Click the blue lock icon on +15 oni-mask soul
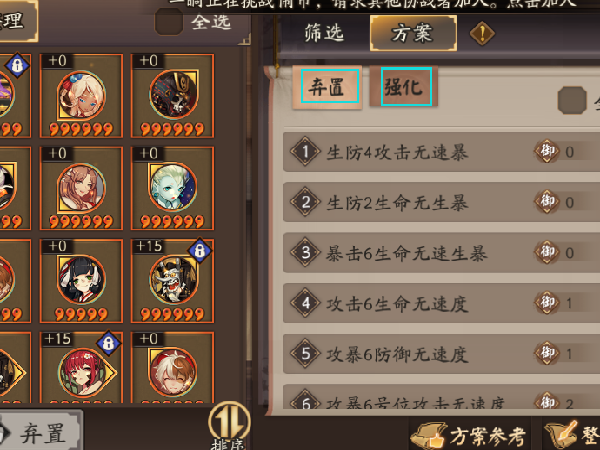Image resolution: width=600 pixels, height=450 pixels. pos(200,251)
